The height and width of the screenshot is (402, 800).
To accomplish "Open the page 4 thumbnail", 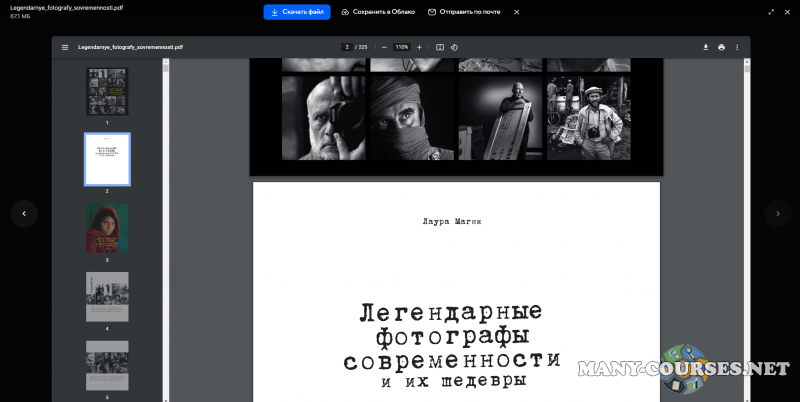I will [107, 296].
